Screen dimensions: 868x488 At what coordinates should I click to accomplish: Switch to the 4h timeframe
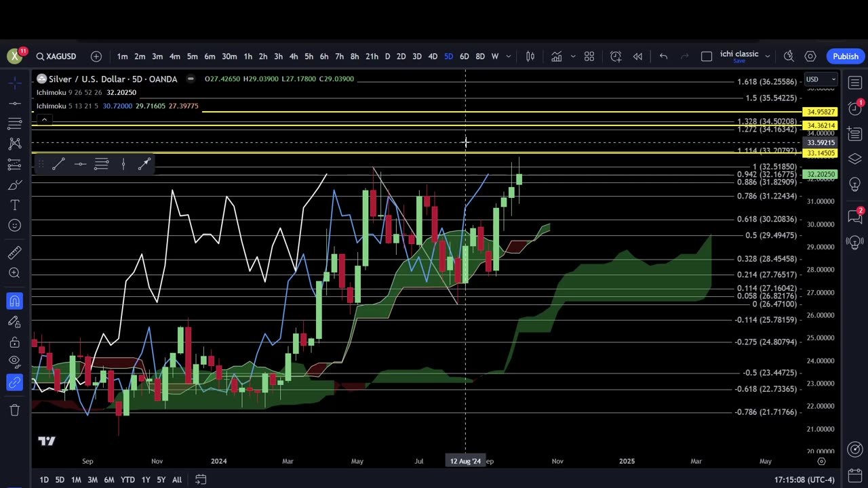(x=293, y=56)
